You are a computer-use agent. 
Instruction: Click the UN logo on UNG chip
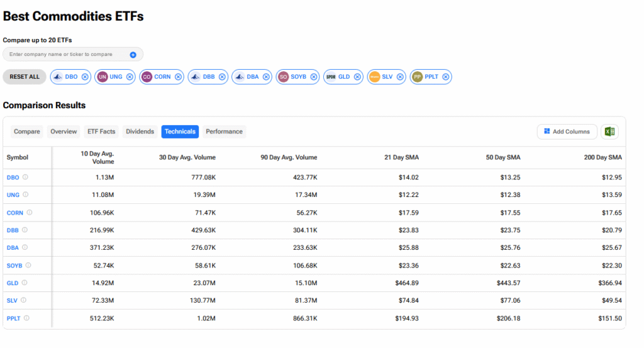tap(103, 77)
